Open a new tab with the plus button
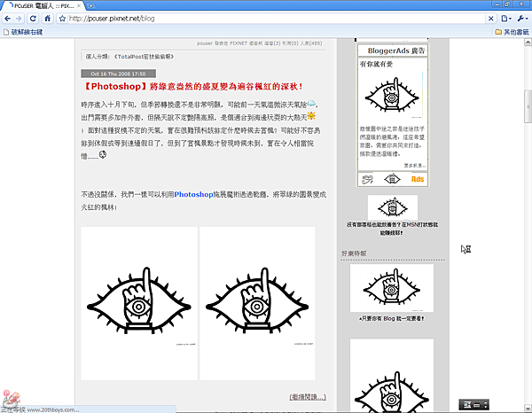This screenshot has height=413, width=532. pyautogui.click(x=90, y=6)
